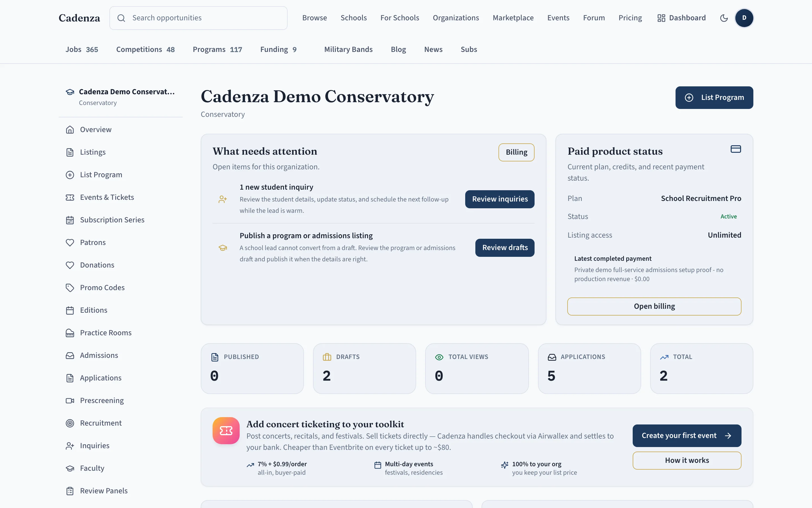Click the heart icon beside Patrons
This screenshot has width=812, height=508.
point(70,243)
